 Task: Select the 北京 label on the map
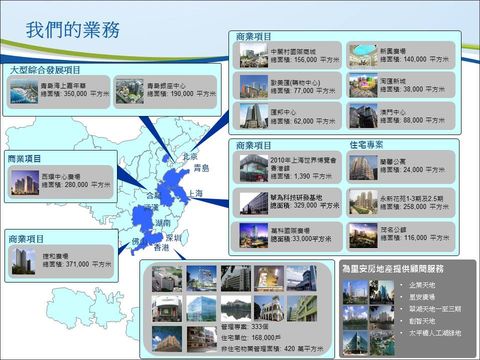pos(190,156)
